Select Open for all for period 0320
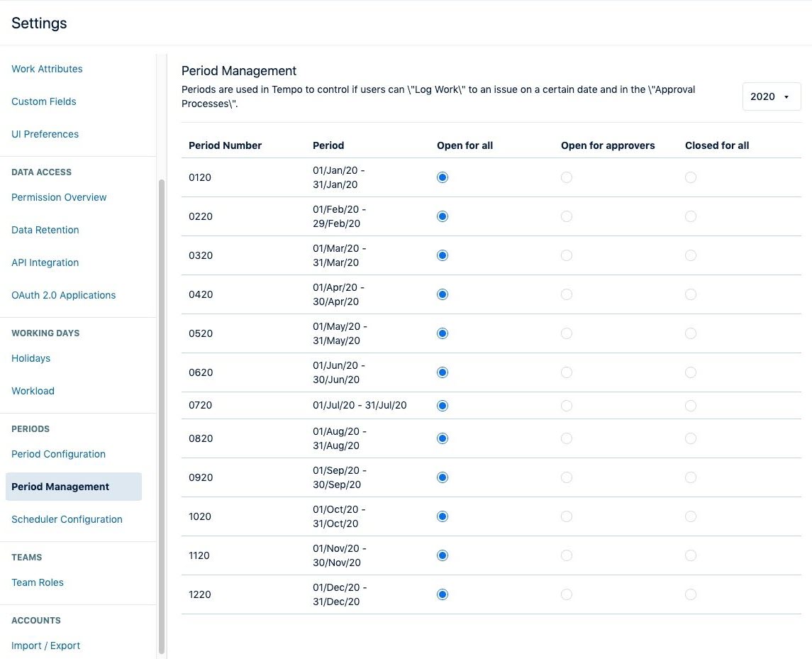 click(442, 255)
